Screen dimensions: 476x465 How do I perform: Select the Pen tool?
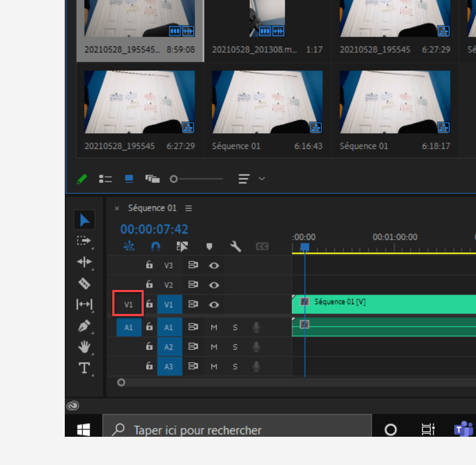(85, 325)
